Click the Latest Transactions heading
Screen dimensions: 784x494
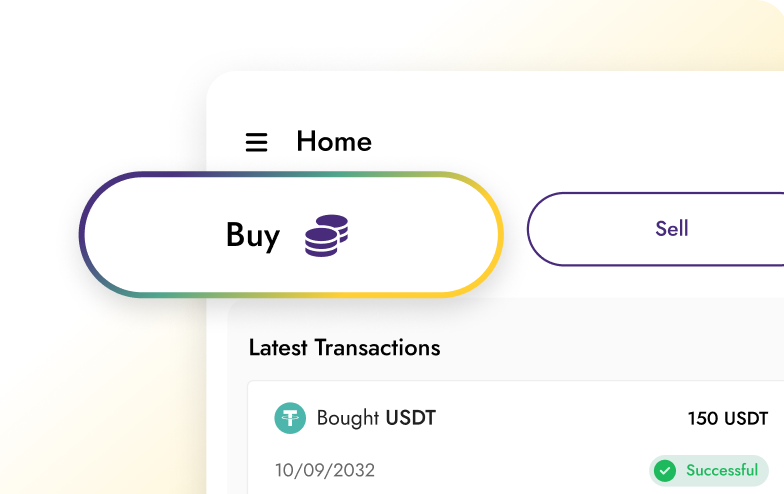[x=344, y=348]
